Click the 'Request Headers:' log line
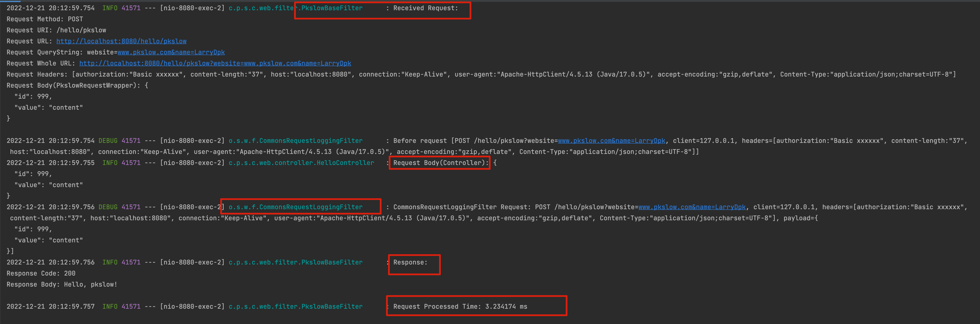The height and width of the screenshot is (324, 980). click(x=37, y=74)
